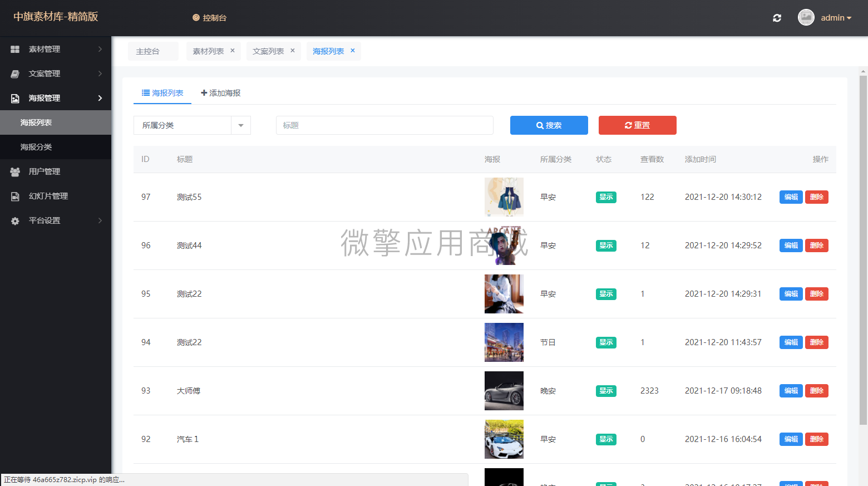868x486 pixels.
Task: Delete the 汽车1 poster row
Action: [817, 439]
